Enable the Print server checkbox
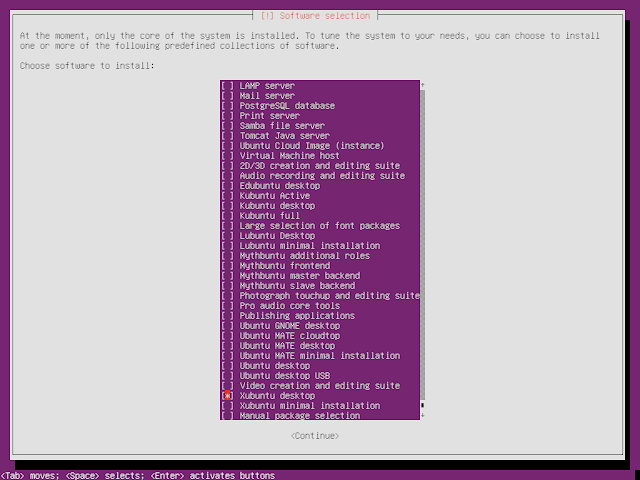This screenshot has width=640, height=480. tap(227, 116)
